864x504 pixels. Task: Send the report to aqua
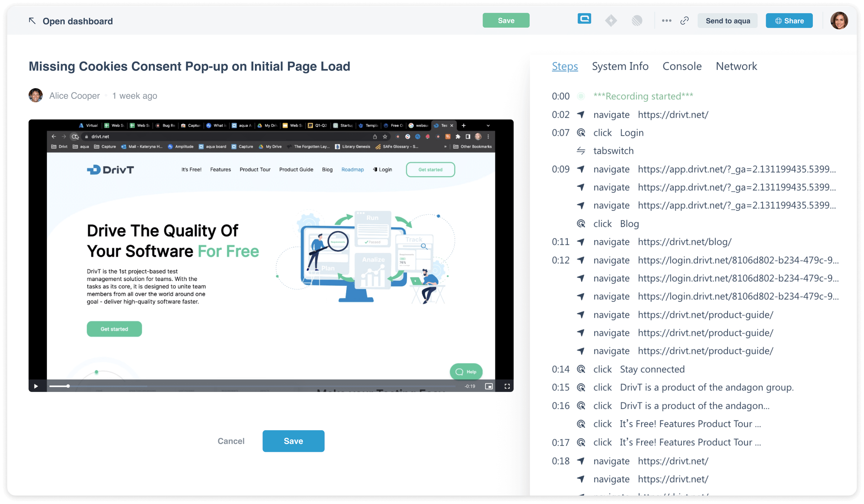click(727, 20)
